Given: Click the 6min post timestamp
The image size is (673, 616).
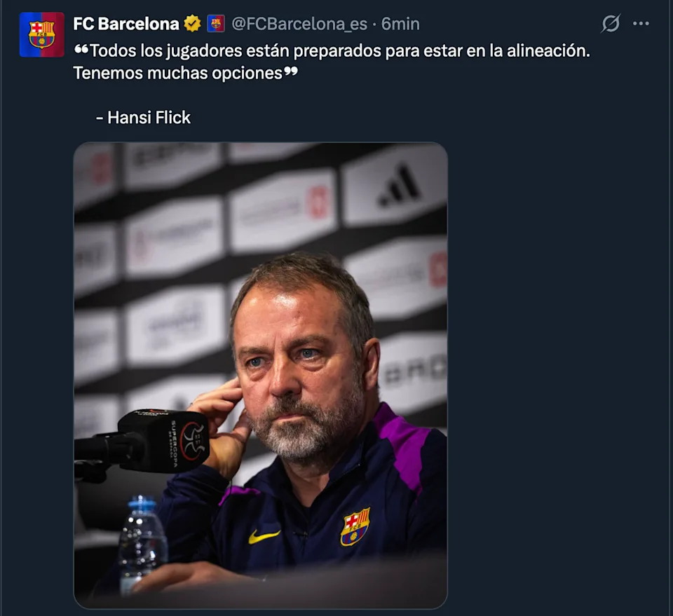Looking at the screenshot, I should pyautogui.click(x=400, y=24).
